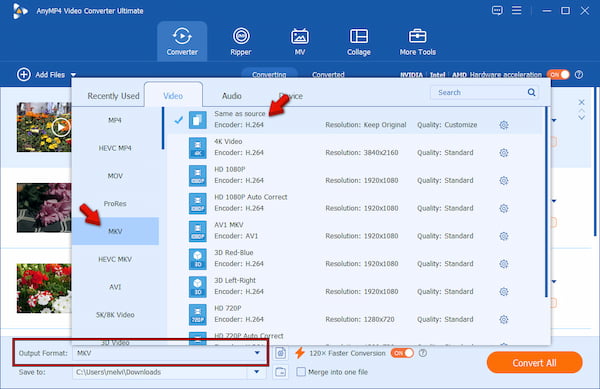Select the 3D Red-Blue preset icon
This screenshot has width=600, height=389.
197,259
